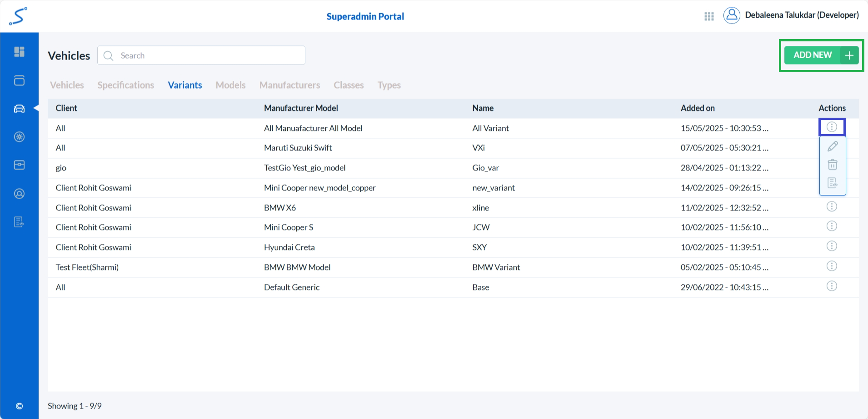Switch to the Manufacturers tab
The image size is (868, 419).
(x=289, y=85)
